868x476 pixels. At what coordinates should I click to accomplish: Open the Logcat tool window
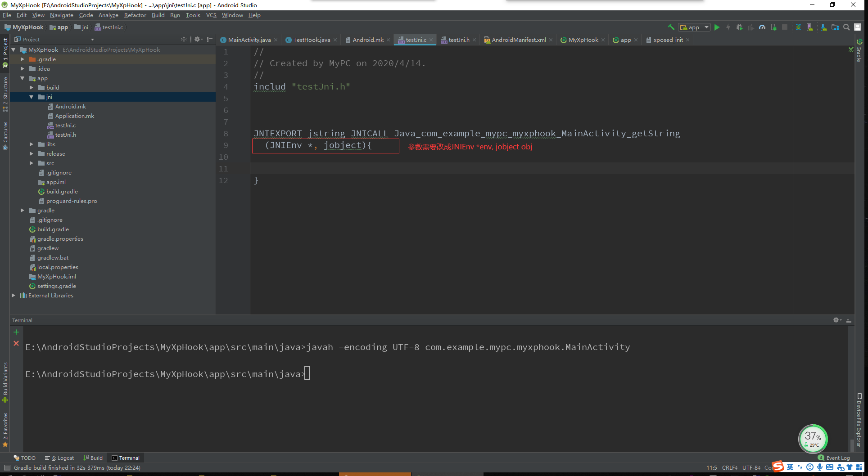59,458
